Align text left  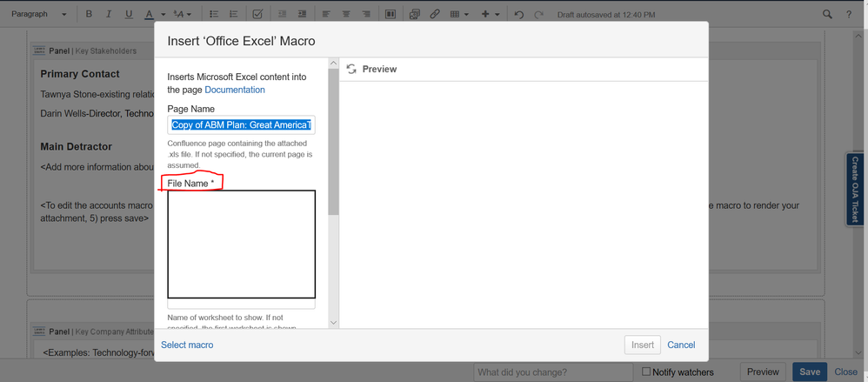327,15
